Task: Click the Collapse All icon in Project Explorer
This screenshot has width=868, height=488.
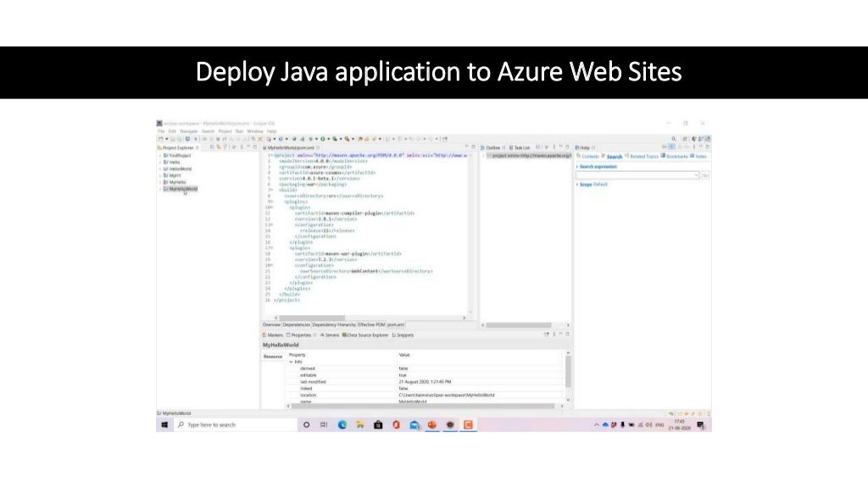Action: pos(212,147)
